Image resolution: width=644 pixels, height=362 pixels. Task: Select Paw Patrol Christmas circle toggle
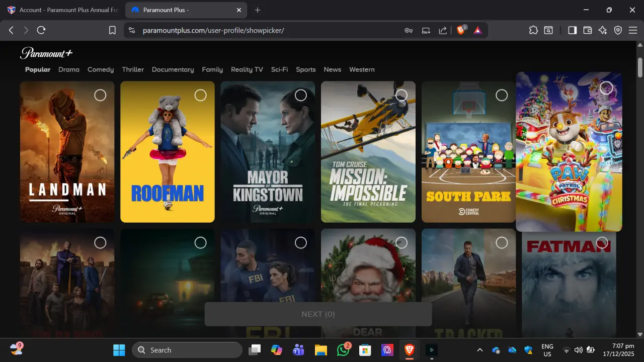(x=606, y=87)
